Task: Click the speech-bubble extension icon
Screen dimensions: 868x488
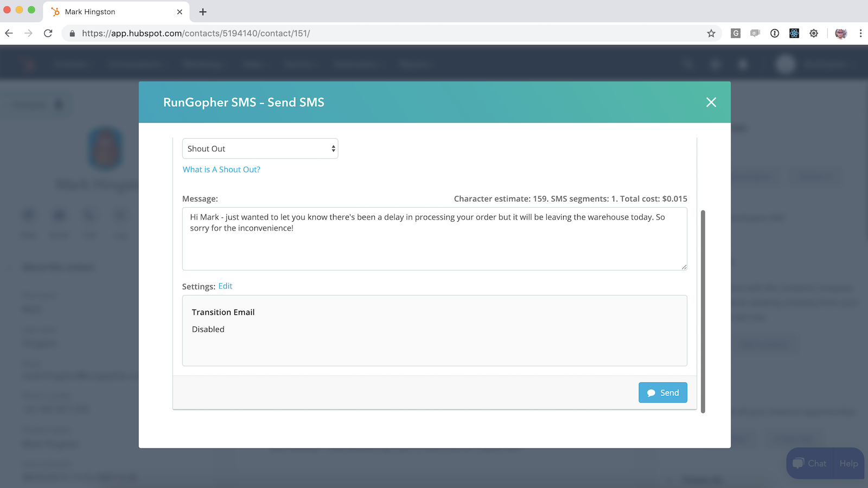Action: (x=755, y=33)
